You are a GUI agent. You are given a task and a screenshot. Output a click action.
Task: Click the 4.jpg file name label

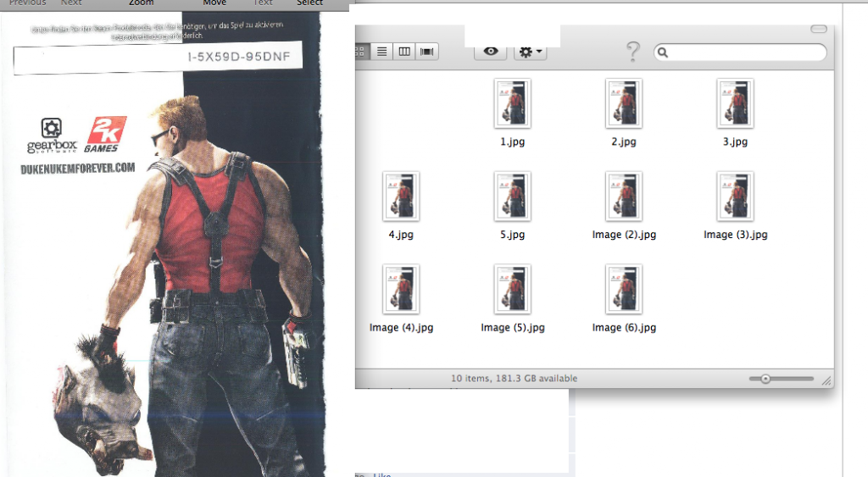tap(401, 235)
